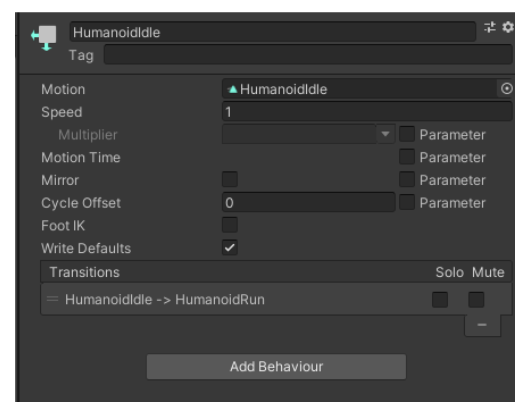This screenshot has height=412, width=530.
Task: Click the Motion Time label
Action: tap(81, 157)
